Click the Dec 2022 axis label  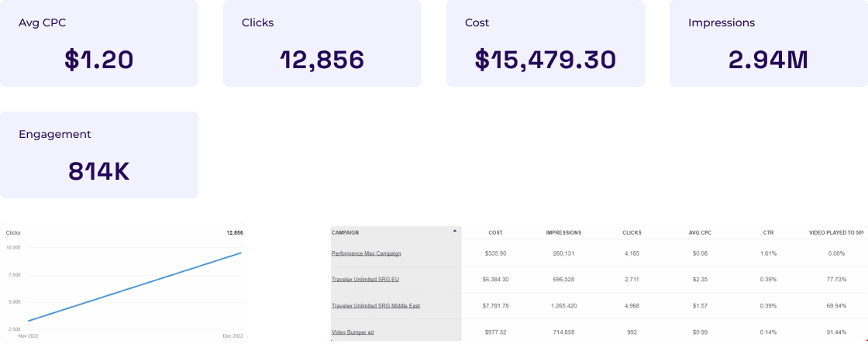(x=232, y=336)
